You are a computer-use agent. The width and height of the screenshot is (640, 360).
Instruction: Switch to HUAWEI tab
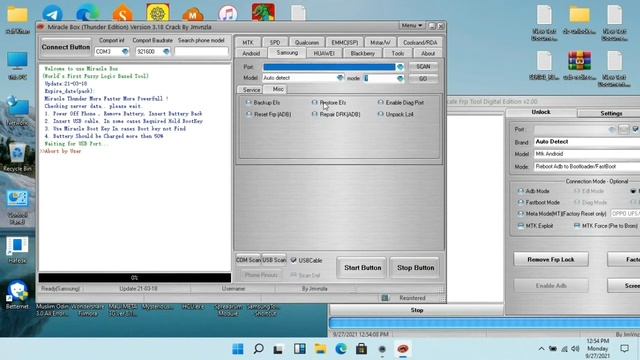click(324, 53)
